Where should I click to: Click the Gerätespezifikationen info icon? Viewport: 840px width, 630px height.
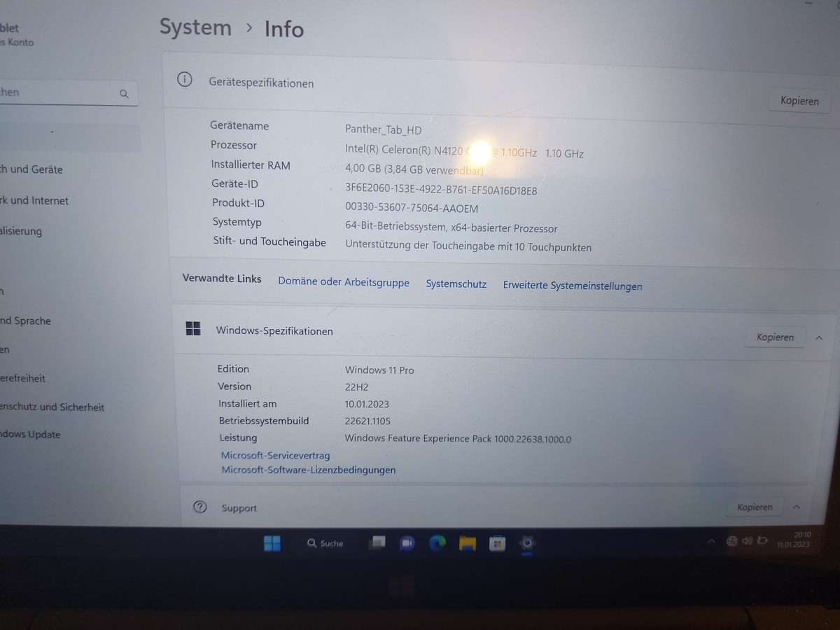185,80
